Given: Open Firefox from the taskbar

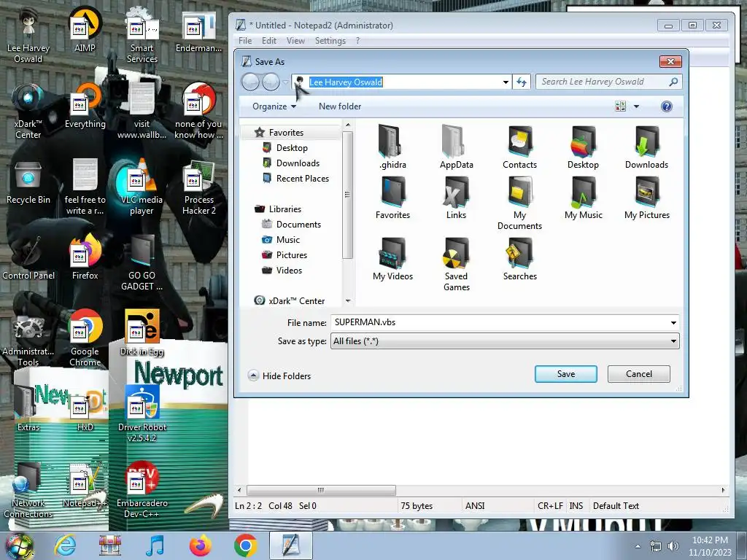Looking at the screenshot, I should tap(200, 545).
